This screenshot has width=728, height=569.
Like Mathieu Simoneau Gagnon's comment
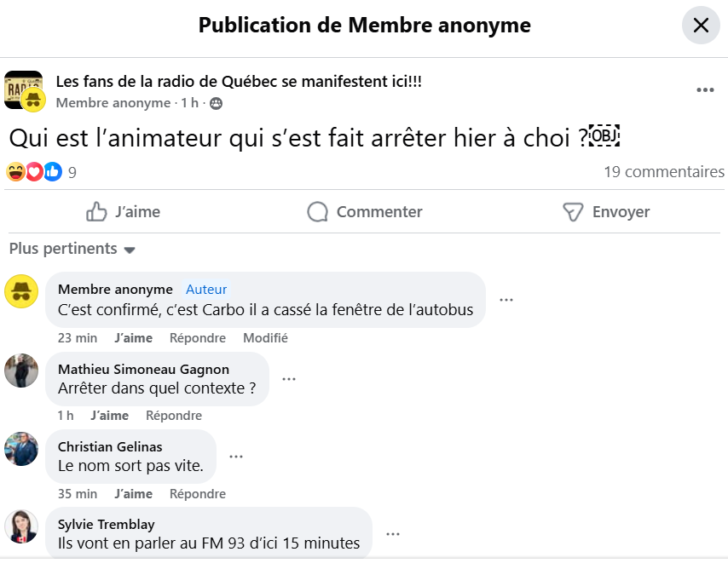tap(109, 416)
